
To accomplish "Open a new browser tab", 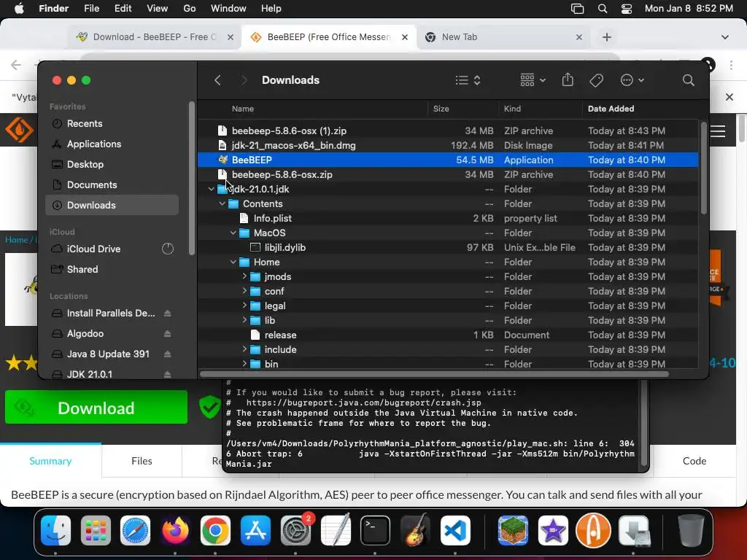I will 606,37.
